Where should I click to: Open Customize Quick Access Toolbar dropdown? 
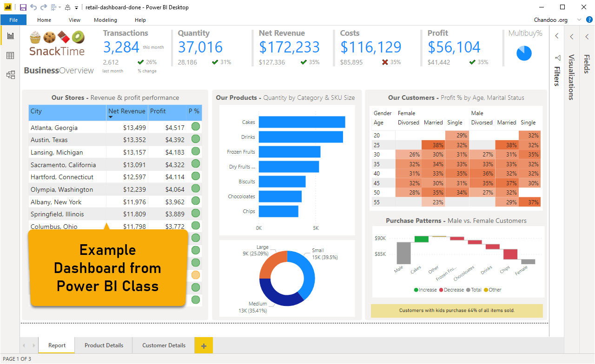(x=77, y=8)
